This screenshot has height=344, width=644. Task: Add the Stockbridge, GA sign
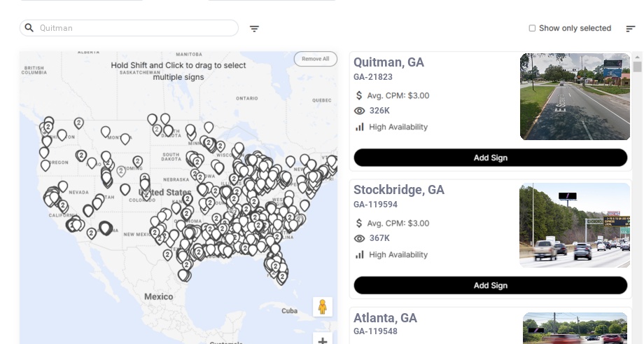[x=490, y=285]
